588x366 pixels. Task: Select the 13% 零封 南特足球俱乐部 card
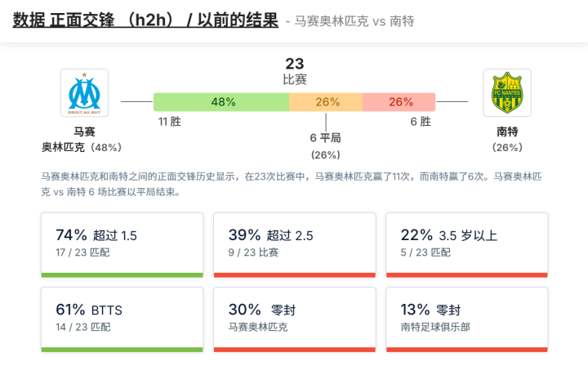pyautogui.click(x=466, y=319)
